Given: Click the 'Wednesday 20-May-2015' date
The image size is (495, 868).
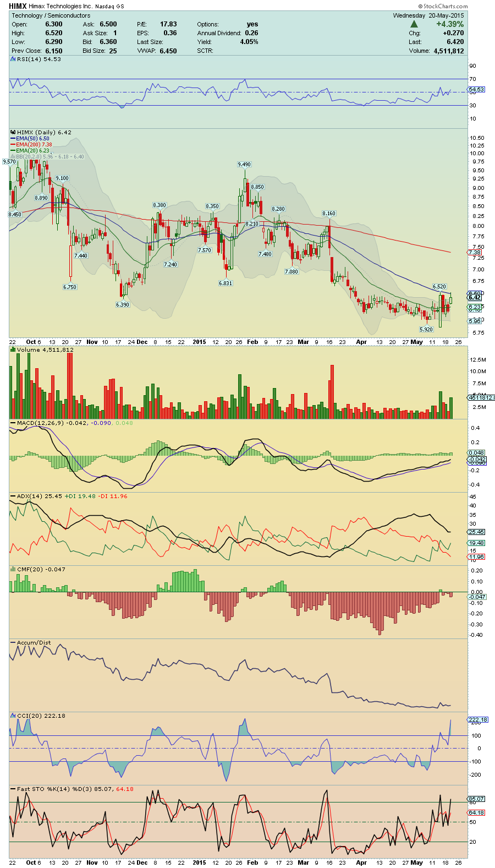Looking at the screenshot, I should (x=428, y=15).
